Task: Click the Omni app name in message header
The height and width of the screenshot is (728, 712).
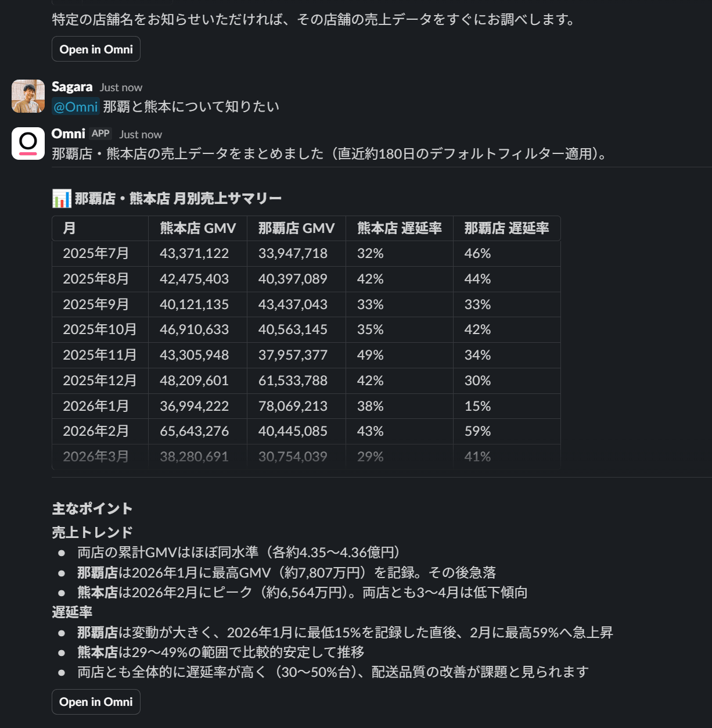Action: point(69,134)
